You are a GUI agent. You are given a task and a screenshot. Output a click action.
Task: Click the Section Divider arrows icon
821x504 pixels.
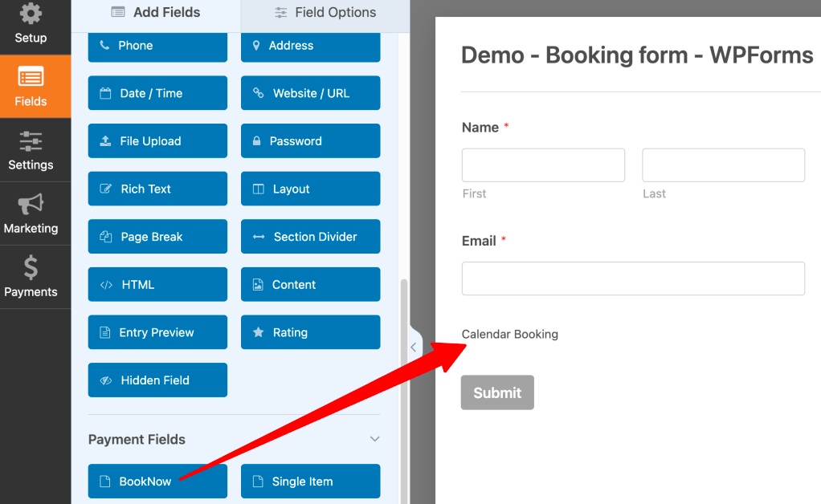[259, 237]
